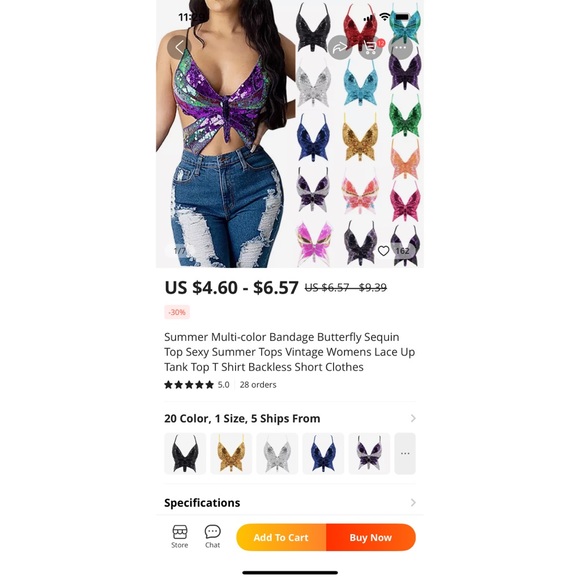This screenshot has width=580, height=580.
Task: Select the gold sequin top color
Action: (231, 453)
